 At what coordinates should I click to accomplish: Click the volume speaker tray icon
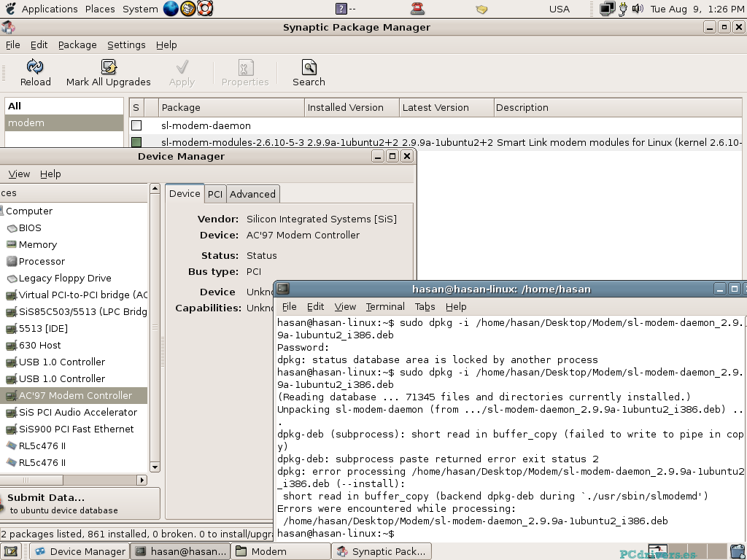[638, 9]
